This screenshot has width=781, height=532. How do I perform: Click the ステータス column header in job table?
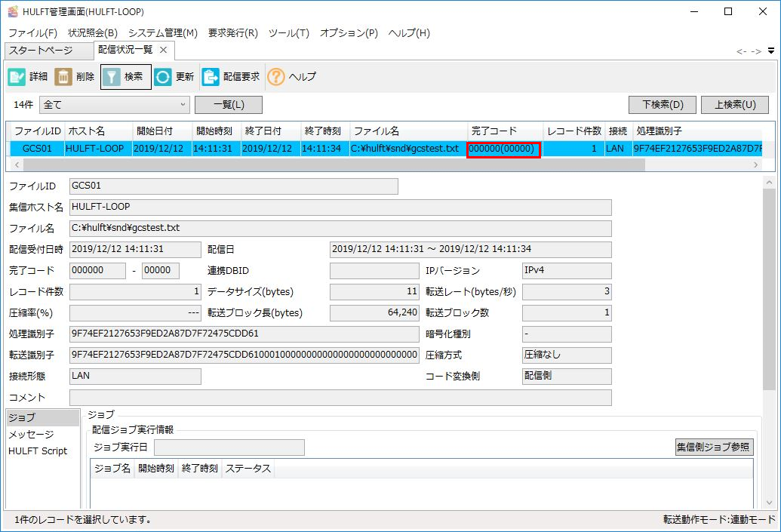pyautogui.click(x=248, y=469)
